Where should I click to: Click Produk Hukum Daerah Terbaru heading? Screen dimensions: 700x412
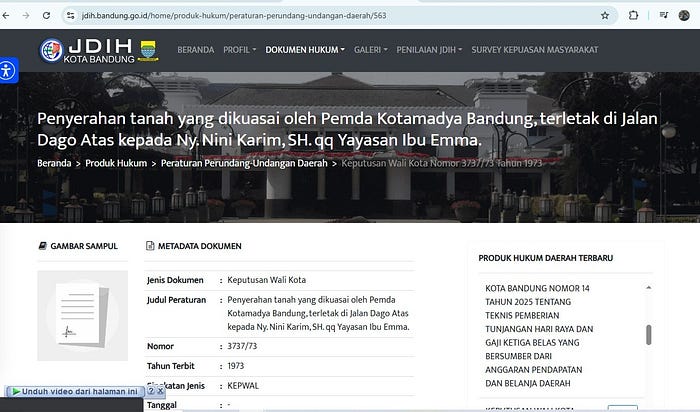[x=546, y=258]
